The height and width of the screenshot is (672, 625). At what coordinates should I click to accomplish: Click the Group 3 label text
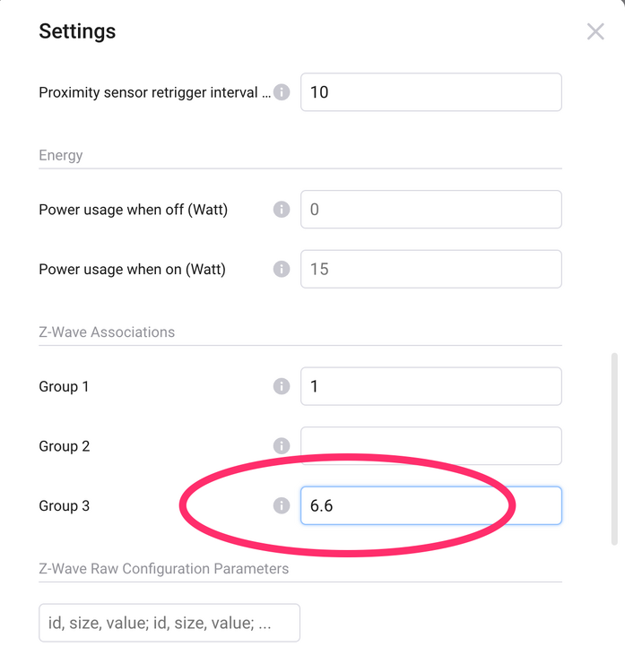(x=65, y=505)
